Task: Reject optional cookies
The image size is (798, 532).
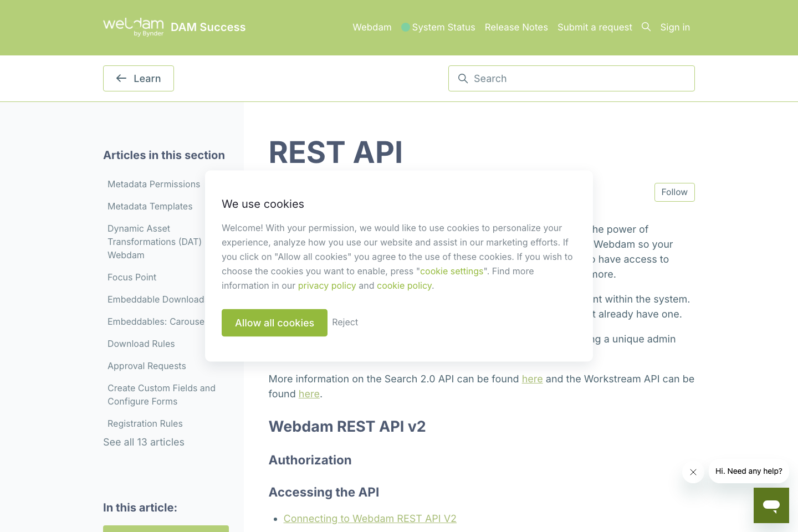Action: tap(345, 322)
